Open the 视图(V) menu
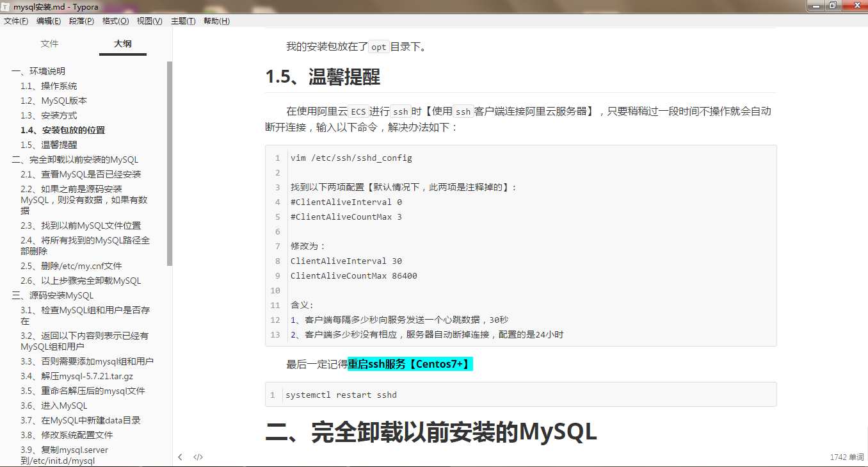Viewport: 868px width, 467px height. pos(149,20)
